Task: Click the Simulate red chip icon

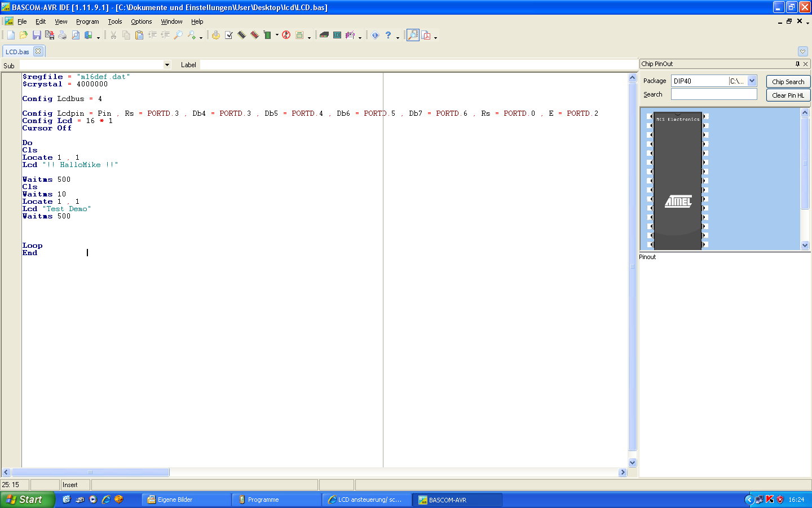Action: 255,35
